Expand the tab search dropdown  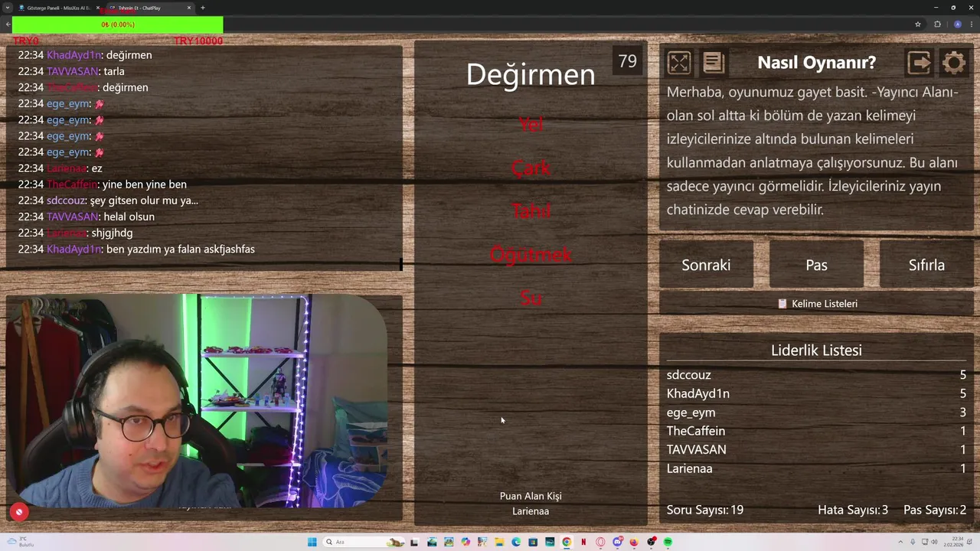pyautogui.click(x=8, y=8)
